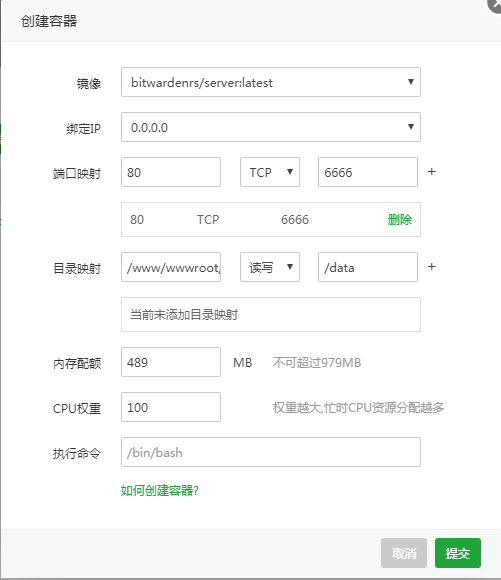
Task: Click the green 提交 submit button
Action: click(458, 553)
